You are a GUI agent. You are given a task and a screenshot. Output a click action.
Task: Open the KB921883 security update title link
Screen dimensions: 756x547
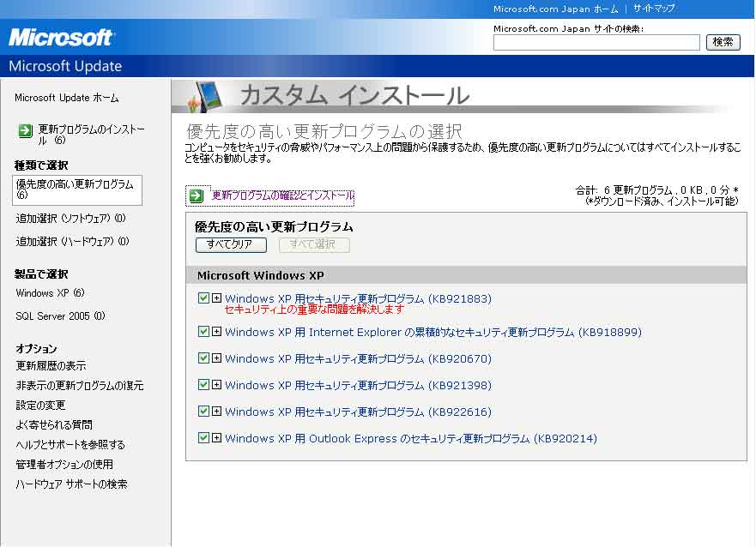pos(358,298)
